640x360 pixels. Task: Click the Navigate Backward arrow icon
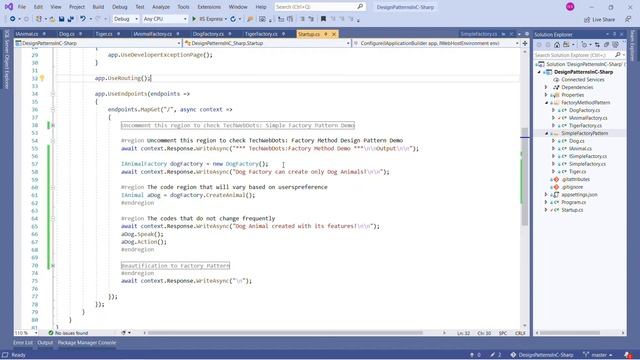13,19
